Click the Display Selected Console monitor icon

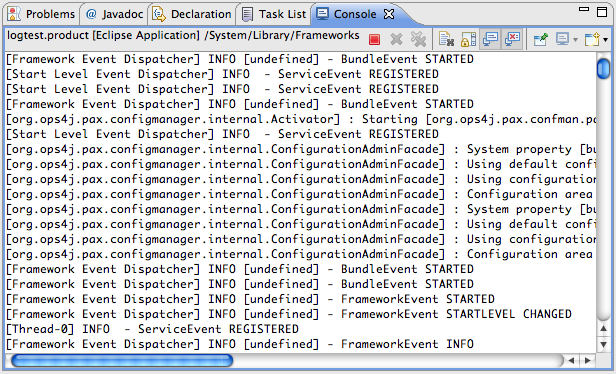(562, 39)
